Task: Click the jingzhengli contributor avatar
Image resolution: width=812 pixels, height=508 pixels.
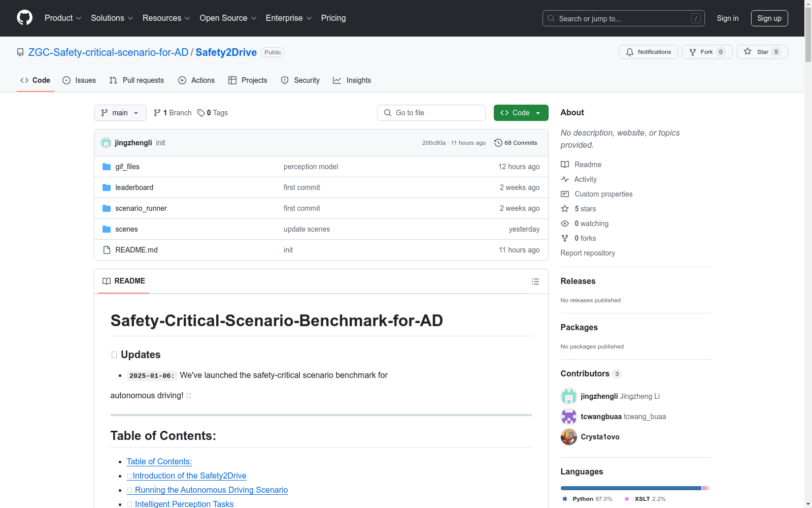Action: [569, 396]
